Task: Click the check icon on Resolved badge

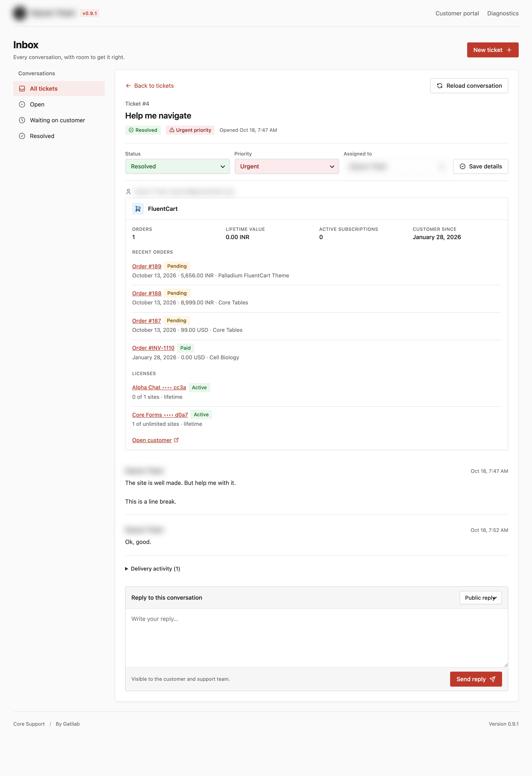Action: point(131,130)
